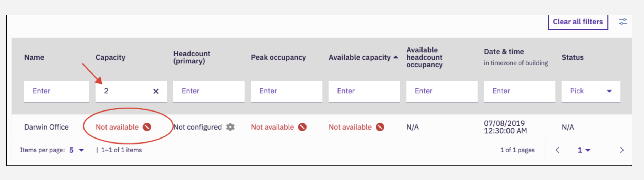The image size is (644, 180).
Task: Click the previous page chevron arrow
Action: tap(558, 150)
